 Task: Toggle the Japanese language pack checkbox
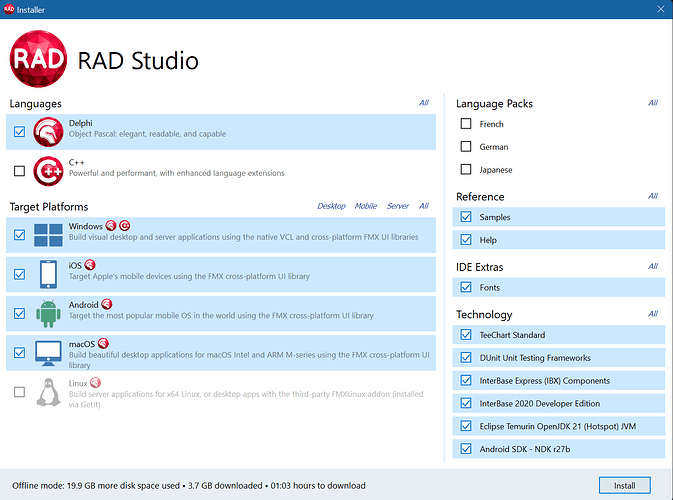pos(466,170)
